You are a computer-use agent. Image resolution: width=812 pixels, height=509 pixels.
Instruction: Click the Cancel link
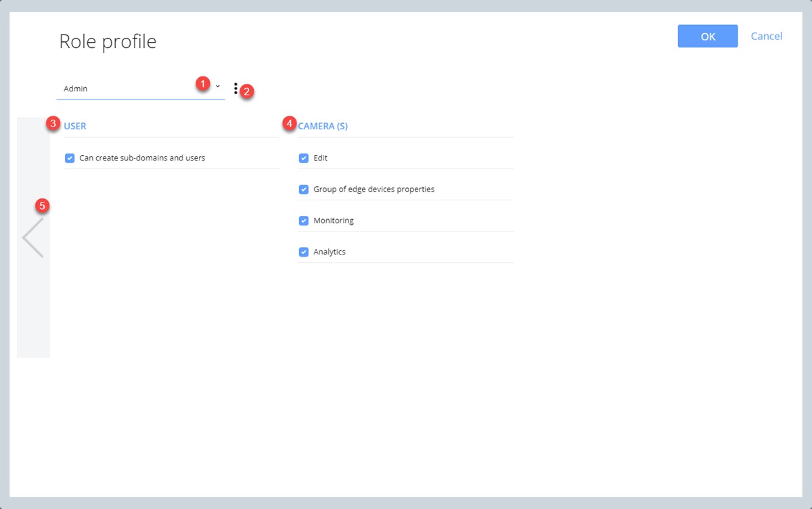click(x=767, y=37)
